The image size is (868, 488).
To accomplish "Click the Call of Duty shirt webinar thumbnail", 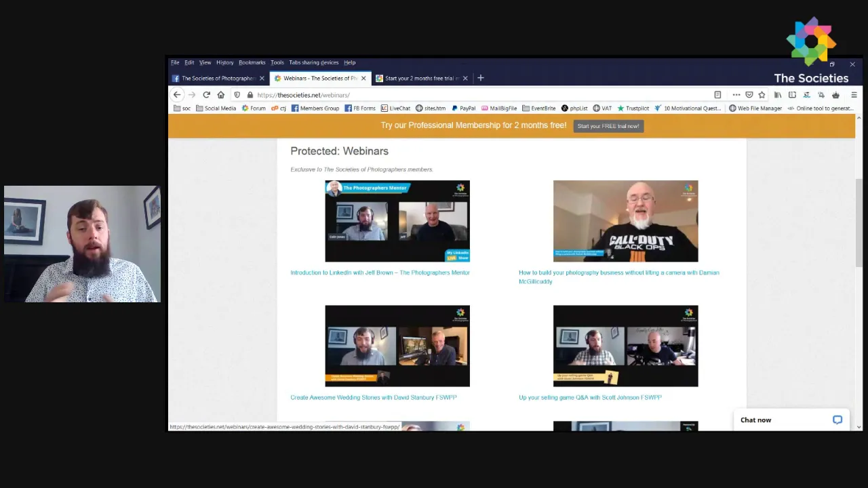I will tap(625, 221).
